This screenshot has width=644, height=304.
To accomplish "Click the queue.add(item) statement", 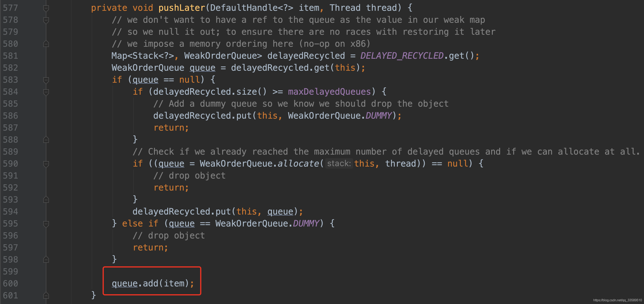I will point(152,283).
